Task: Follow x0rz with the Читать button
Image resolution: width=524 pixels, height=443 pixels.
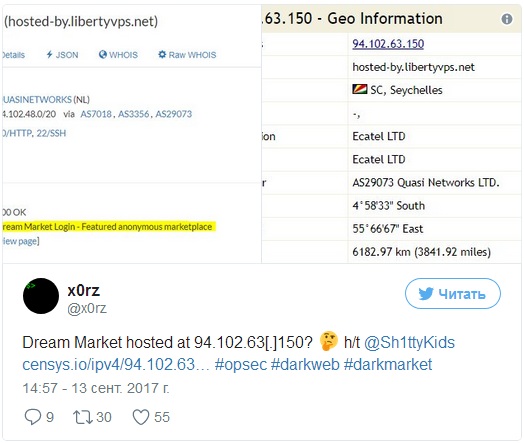Action: click(453, 294)
